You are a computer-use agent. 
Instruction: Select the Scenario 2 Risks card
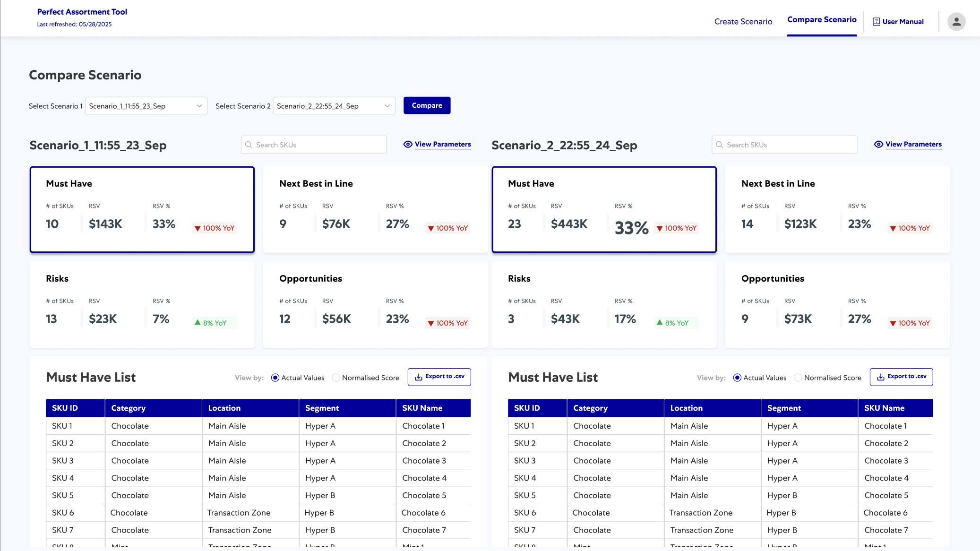click(x=604, y=305)
